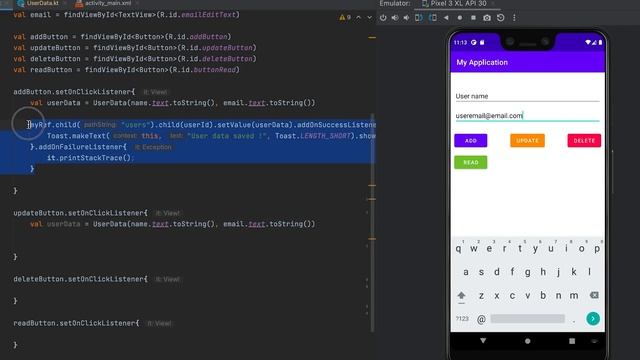
Task: Click the email field containing useremail@email.com
Action: point(527,116)
